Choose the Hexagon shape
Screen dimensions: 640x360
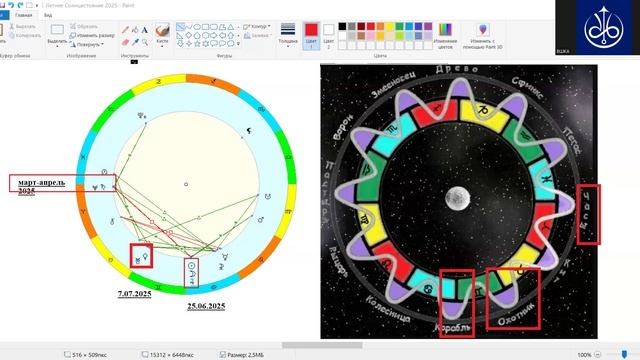[205, 36]
